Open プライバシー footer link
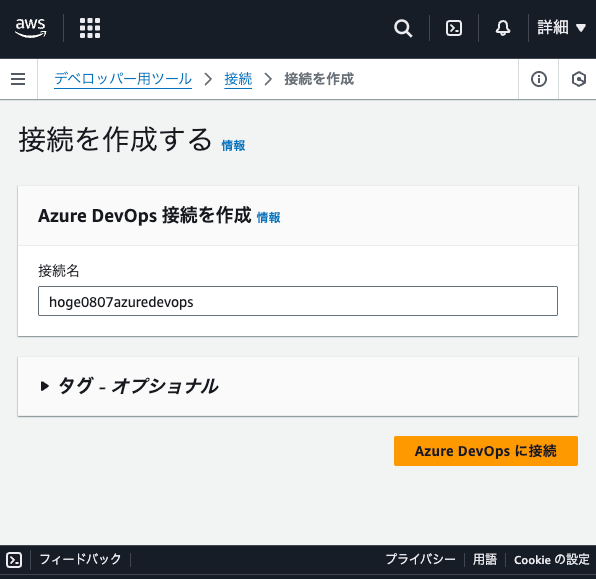 (x=420, y=559)
